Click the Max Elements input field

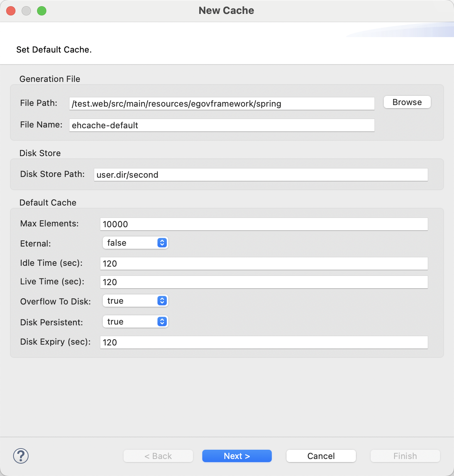tap(264, 224)
